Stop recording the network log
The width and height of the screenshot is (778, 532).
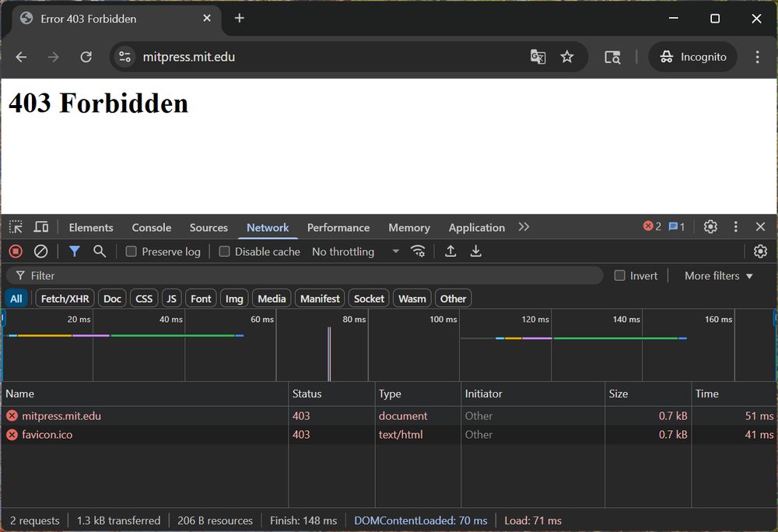pos(16,251)
